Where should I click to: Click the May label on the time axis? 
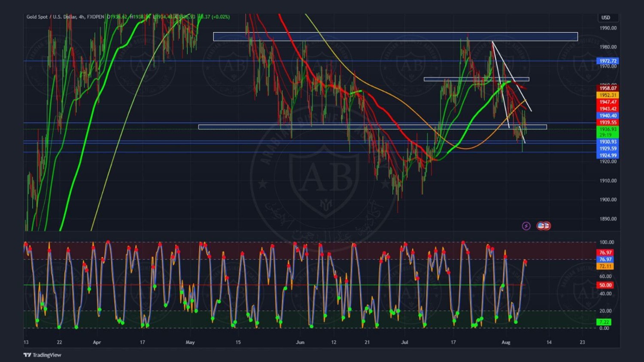point(190,342)
